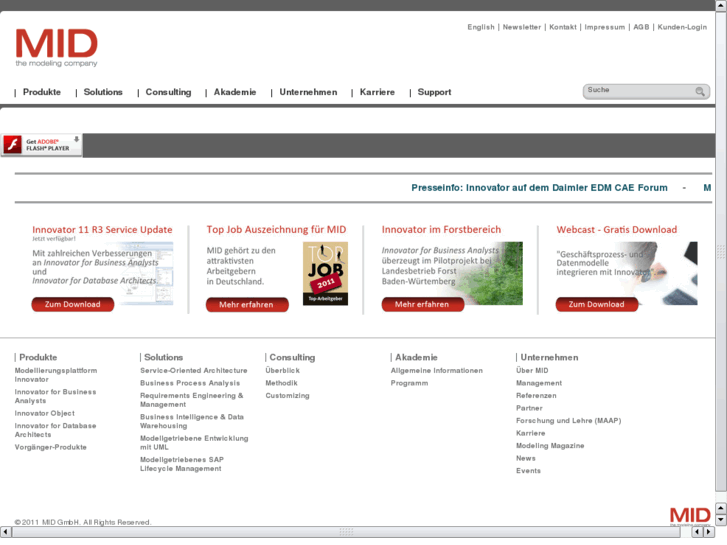
Task: Open Modellgetriebene Entwicklung mit UML link
Action: pyautogui.click(x=194, y=442)
